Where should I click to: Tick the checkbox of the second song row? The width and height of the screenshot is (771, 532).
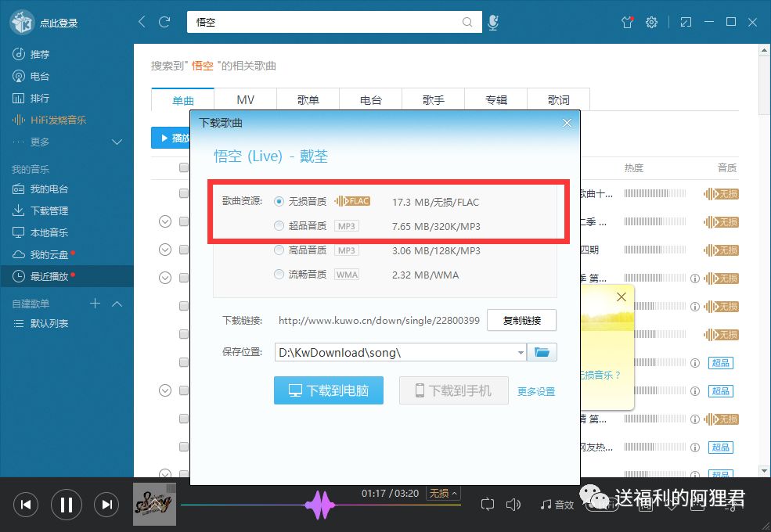click(184, 221)
